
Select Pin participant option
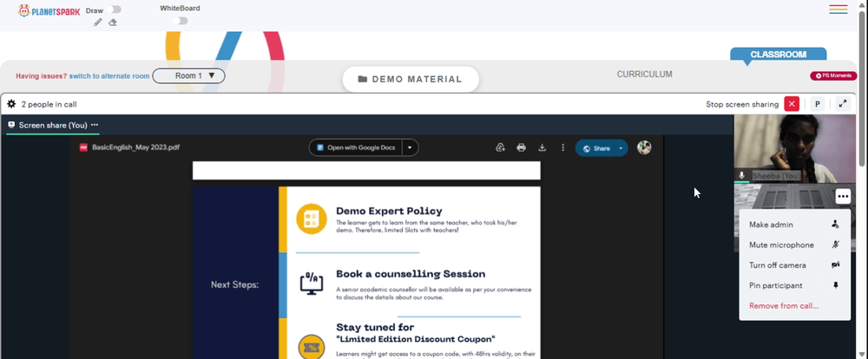[x=794, y=285]
